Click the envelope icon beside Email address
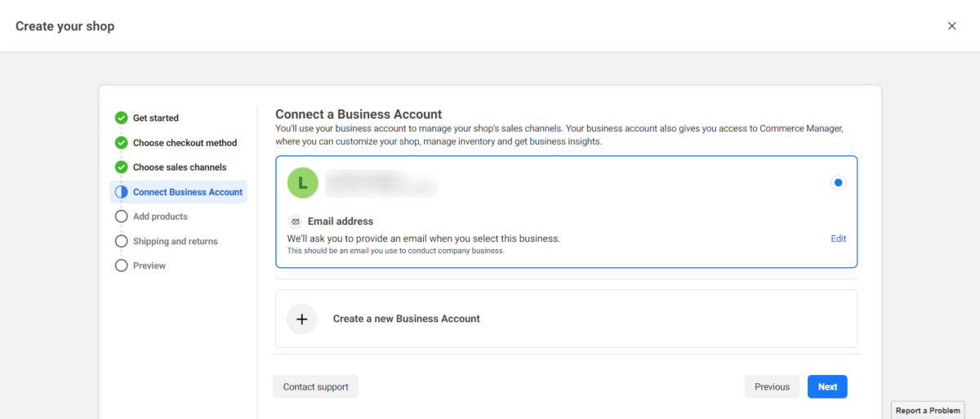Image resolution: width=980 pixels, height=419 pixels. coord(295,221)
